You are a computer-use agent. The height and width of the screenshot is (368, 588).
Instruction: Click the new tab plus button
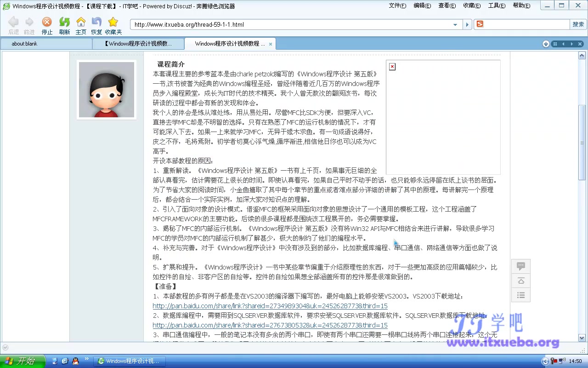tap(545, 44)
